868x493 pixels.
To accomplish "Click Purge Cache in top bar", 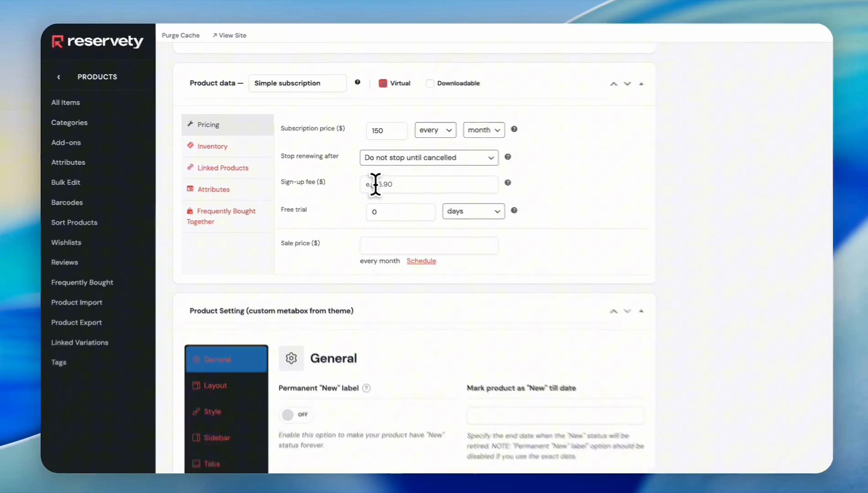I will [180, 36].
